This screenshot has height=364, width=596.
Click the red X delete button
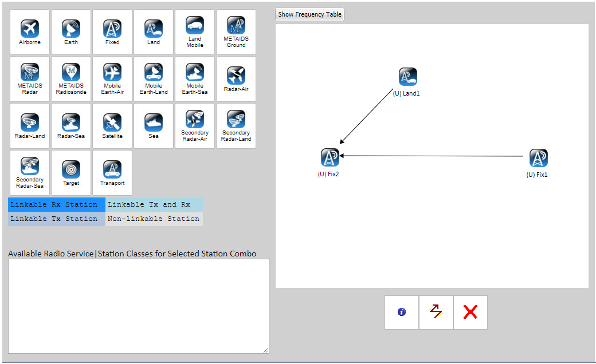(x=470, y=312)
